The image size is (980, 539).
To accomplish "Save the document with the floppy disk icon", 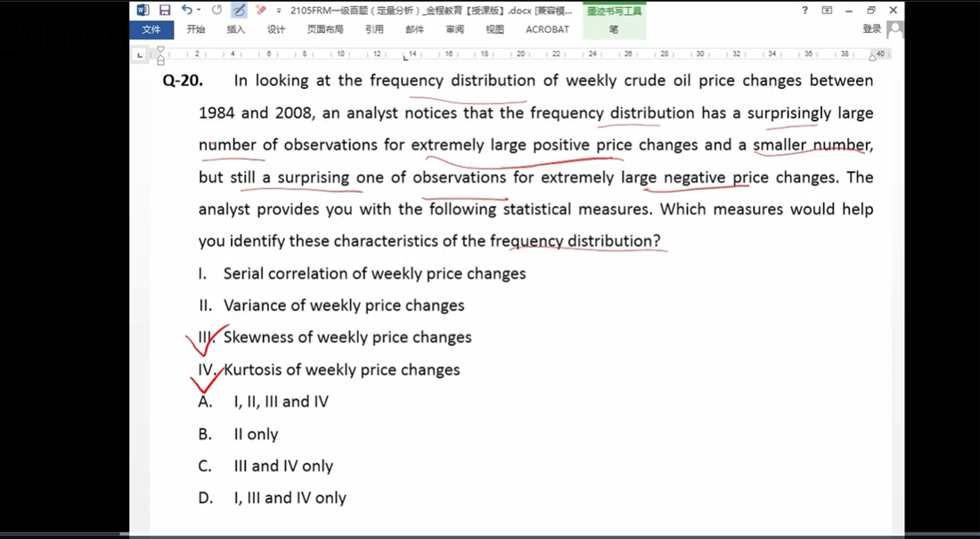I will point(165,10).
